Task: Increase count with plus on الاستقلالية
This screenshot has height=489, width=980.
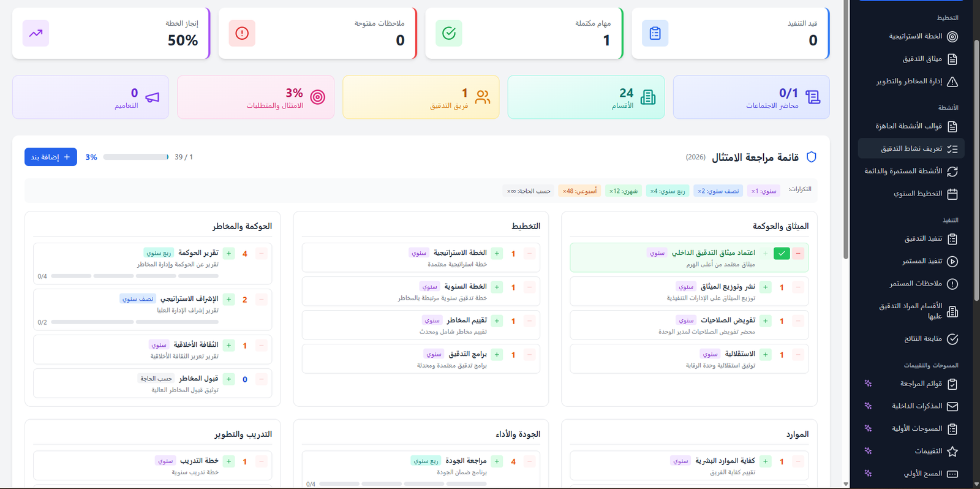Action: coord(766,355)
